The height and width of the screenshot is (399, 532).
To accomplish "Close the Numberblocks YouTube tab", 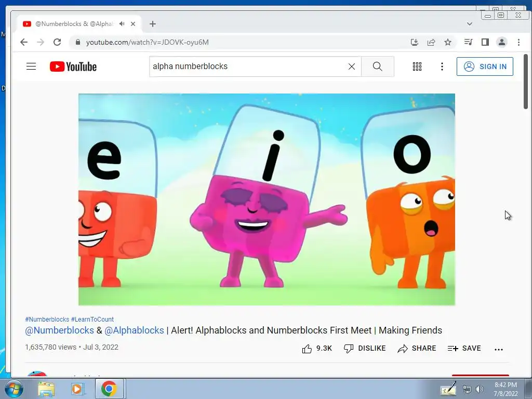I will (133, 24).
